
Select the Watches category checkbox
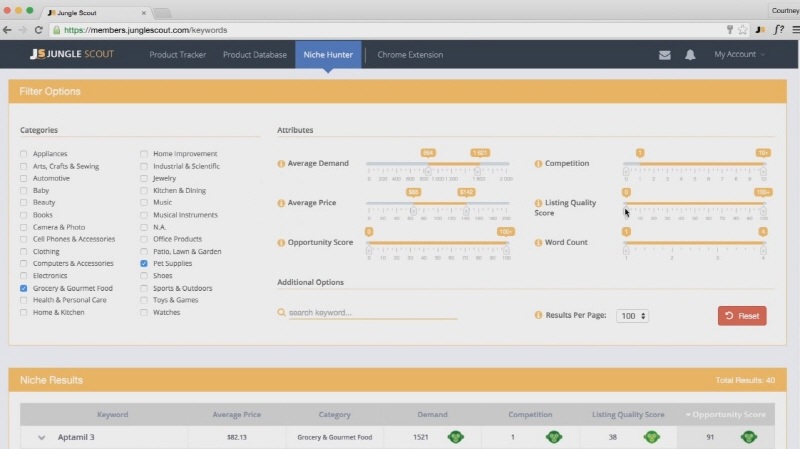(x=144, y=312)
